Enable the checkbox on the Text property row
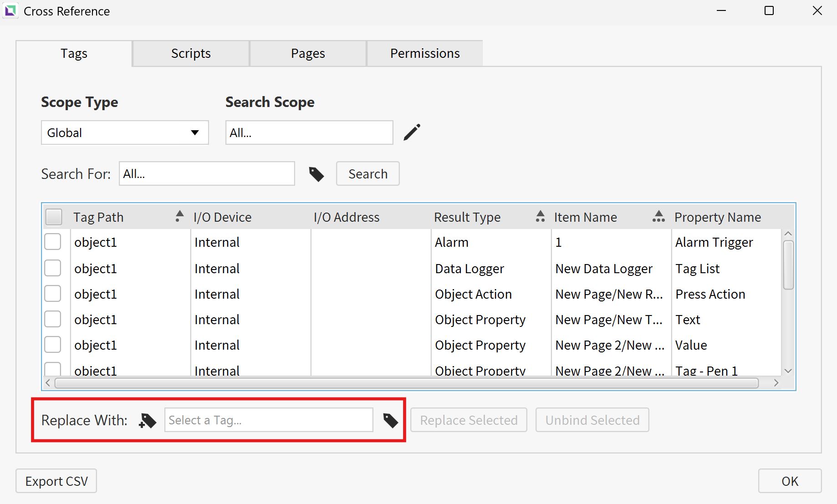Viewport: 837px width, 504px height. 53,319
